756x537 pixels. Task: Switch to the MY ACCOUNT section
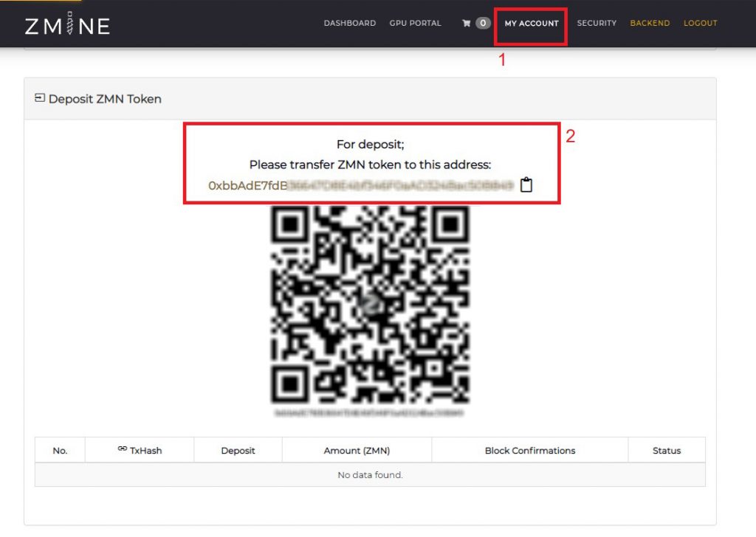[529, 24]
